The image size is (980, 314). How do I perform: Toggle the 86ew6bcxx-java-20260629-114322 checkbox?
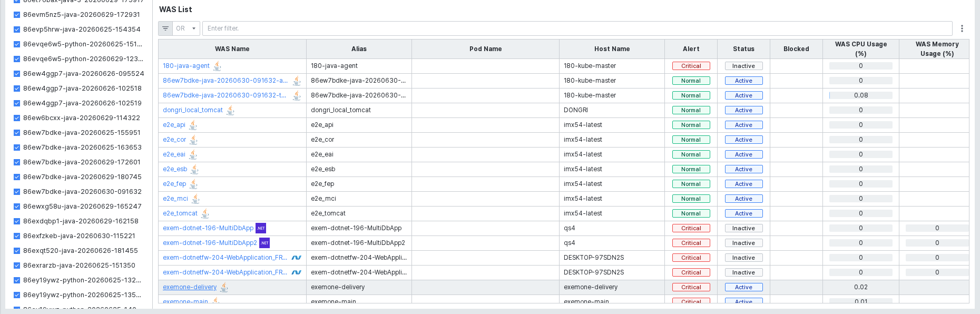coord(17,118)
